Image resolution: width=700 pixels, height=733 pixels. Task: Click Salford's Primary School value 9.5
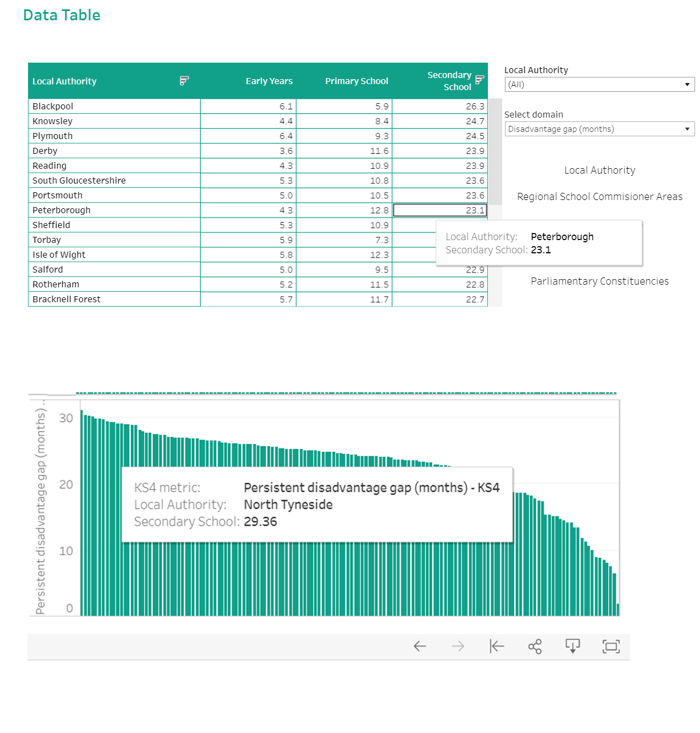tap(382, 270)
